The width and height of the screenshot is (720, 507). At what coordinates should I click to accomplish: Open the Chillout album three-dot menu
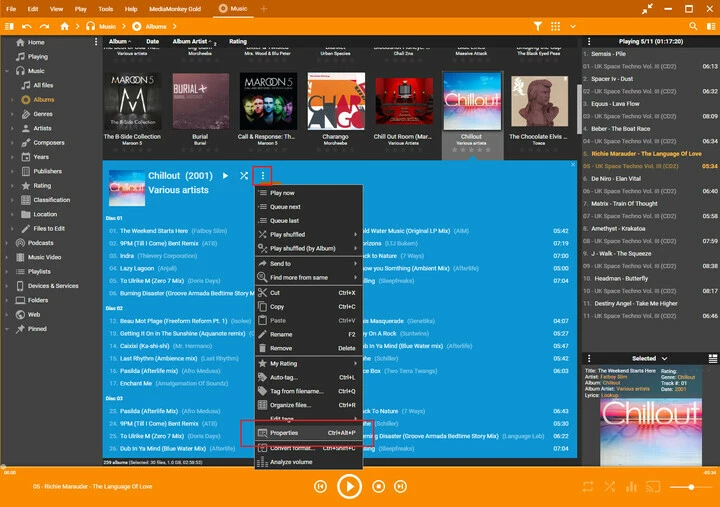click(x=262, y=175)
